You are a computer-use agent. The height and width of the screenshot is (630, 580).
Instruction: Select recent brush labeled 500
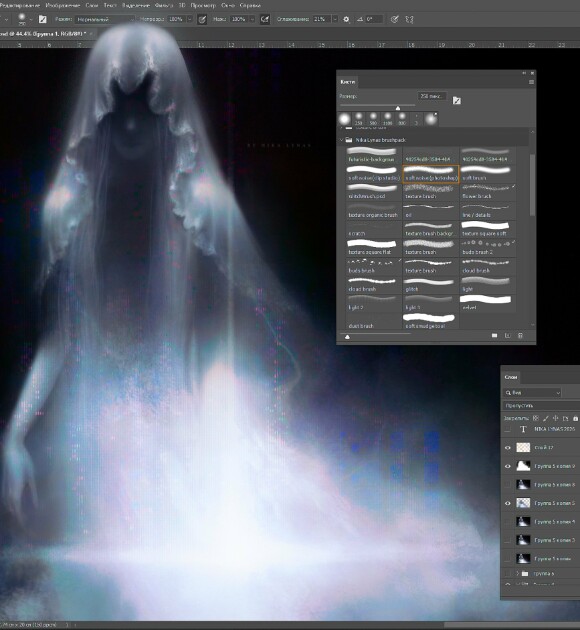point(373,119)
